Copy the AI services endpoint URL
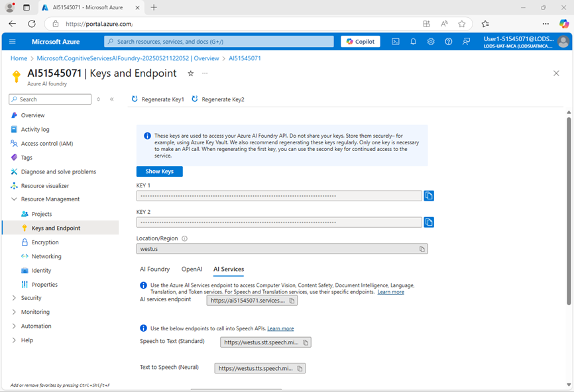The height and width of the screenshot is (392, 574). coord(292,301)
